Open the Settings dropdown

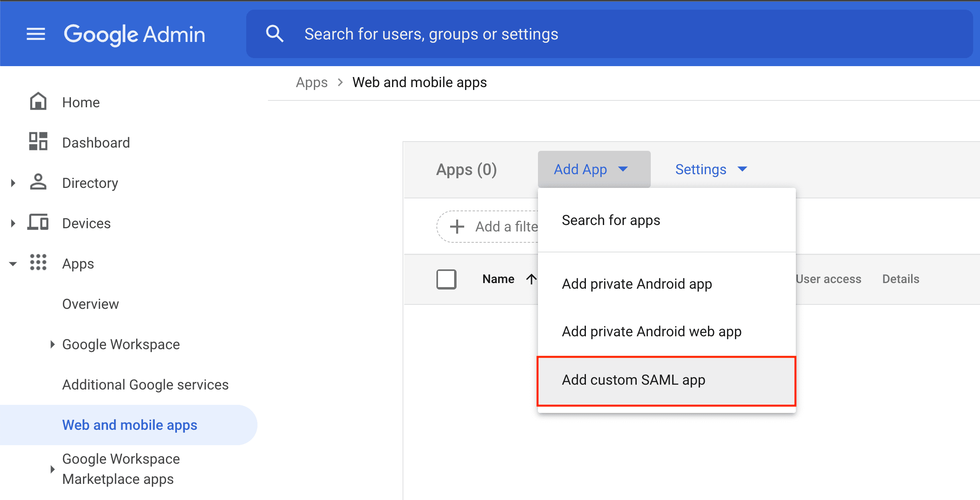pos(711,169)
